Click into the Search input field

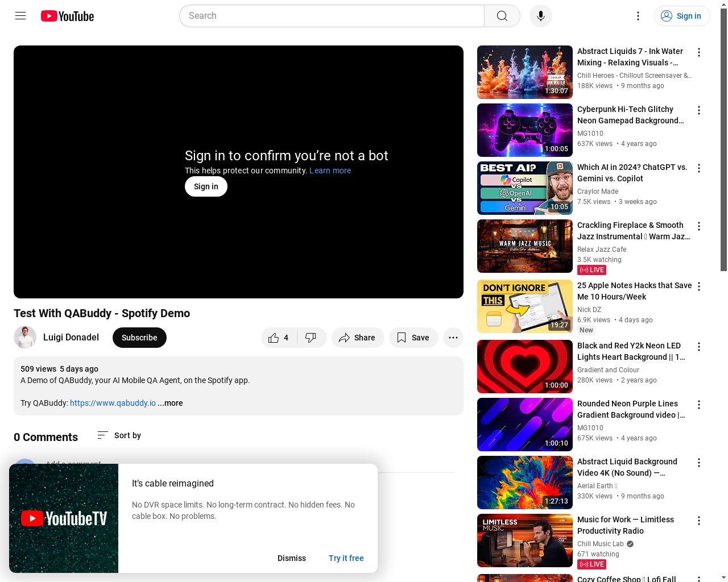tap(332, 16)
